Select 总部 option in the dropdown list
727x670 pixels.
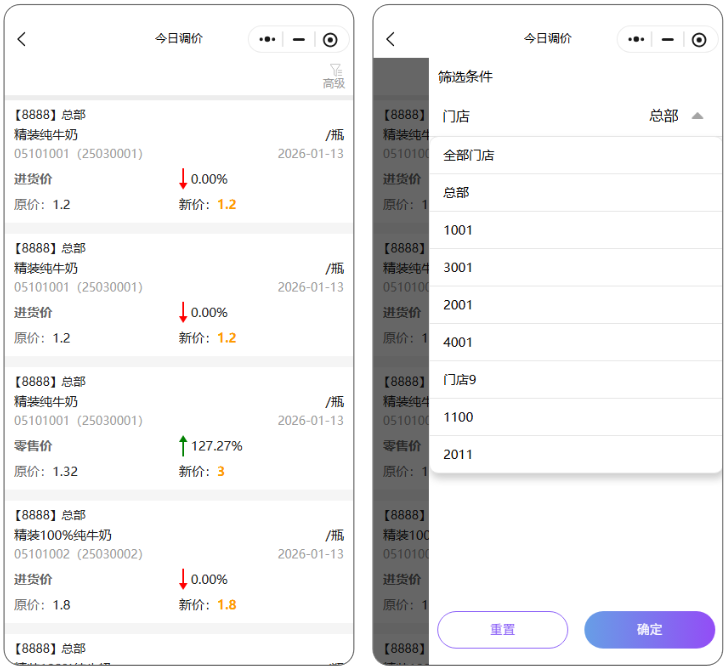click(x=457, y=192)
